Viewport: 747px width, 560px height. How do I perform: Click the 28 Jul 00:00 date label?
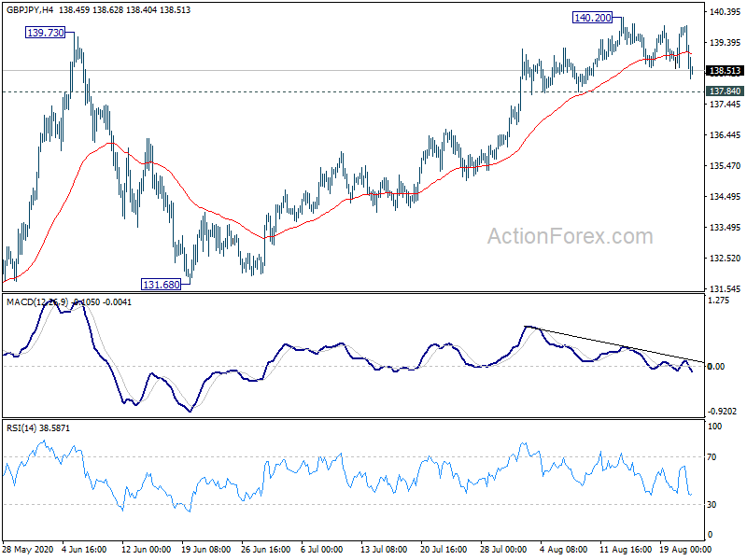(x=503, y=549)
